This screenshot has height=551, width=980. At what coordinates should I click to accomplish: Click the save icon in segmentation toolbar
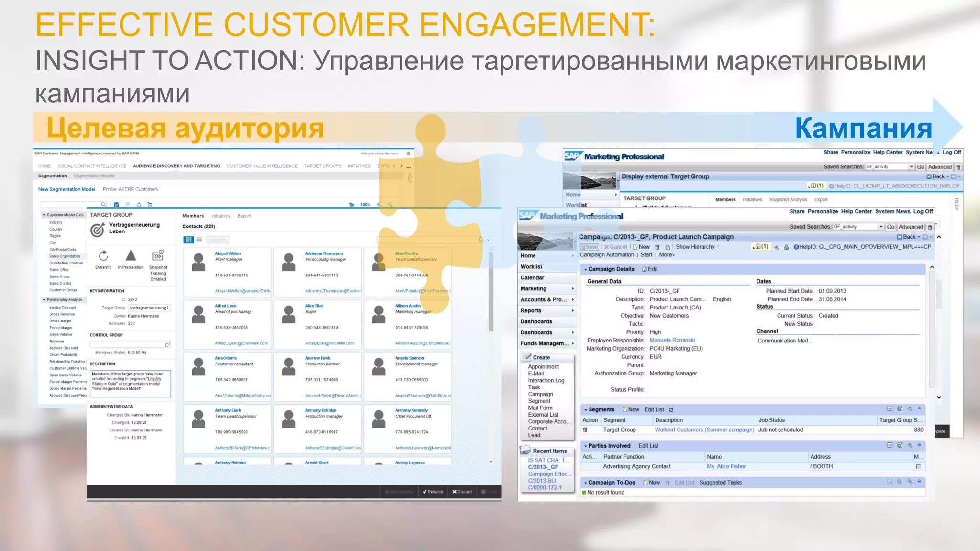click(x=116, y=205)
